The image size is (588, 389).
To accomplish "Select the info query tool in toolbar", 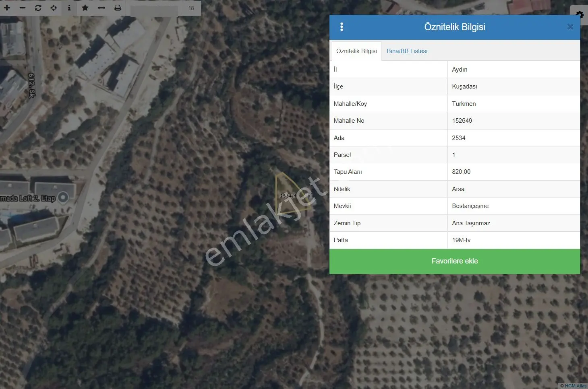I will point(69,8).
